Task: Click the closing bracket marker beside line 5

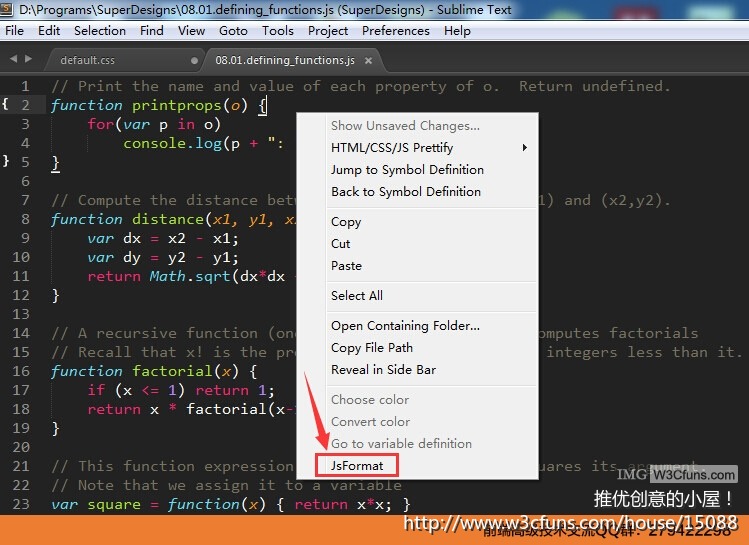Action: [5, 160]
